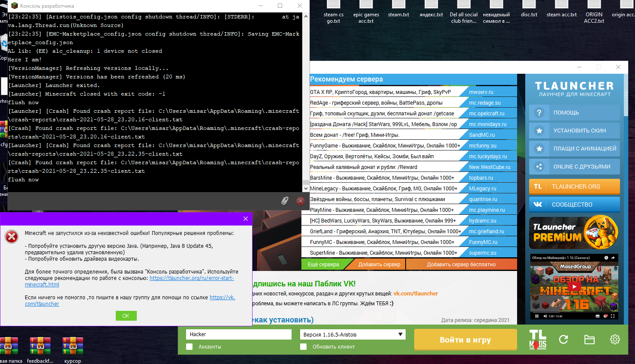This screenshot has height=364, width=635.
Task: Click the paperclip icon in developer console
Action: pos(285,201)
